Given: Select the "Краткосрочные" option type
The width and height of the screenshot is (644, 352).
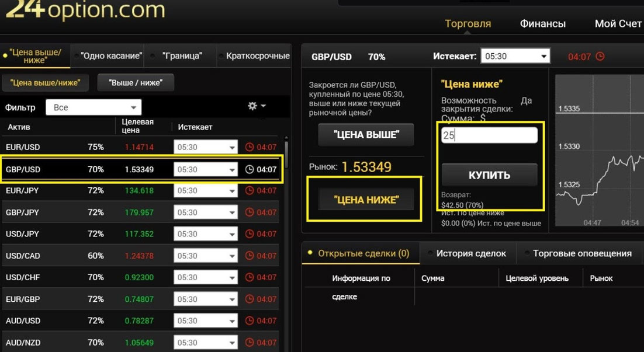Looking at the screenshot, I should pos(258,56).
